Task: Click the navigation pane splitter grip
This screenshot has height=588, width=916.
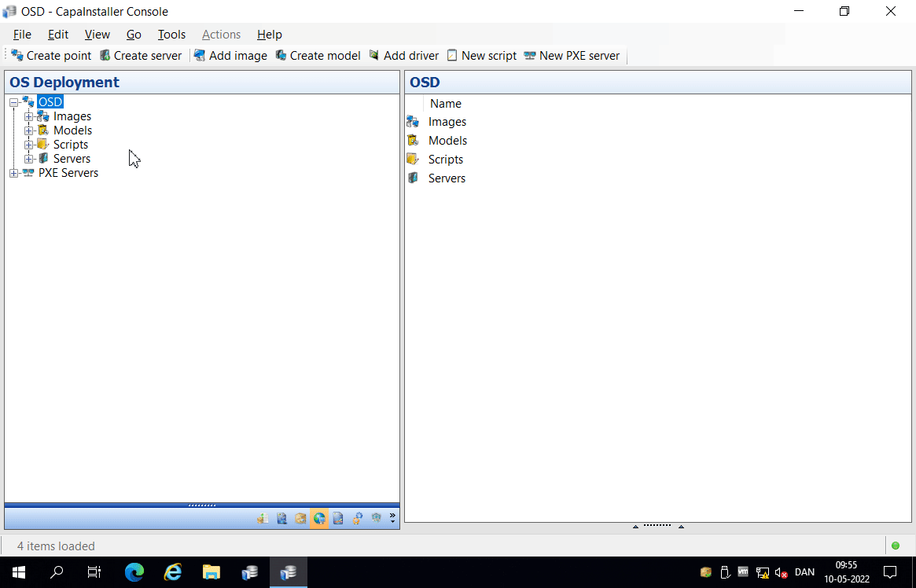Action: pyautogui.click(x=202, y=505)
